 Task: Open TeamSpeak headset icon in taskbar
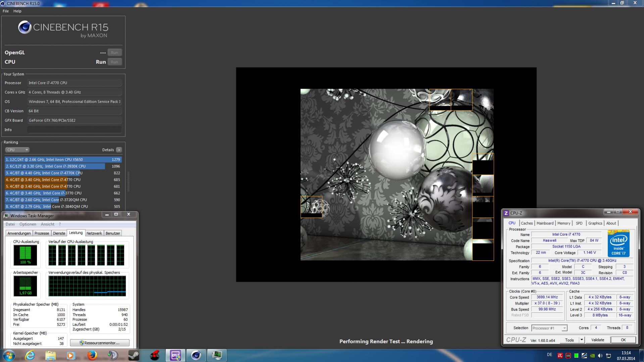113,355
